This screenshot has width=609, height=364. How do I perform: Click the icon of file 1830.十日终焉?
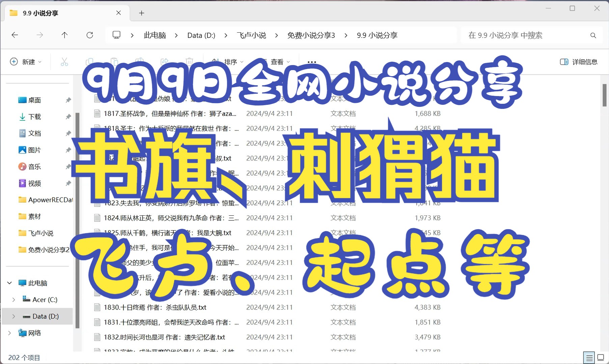click(97, 307)
